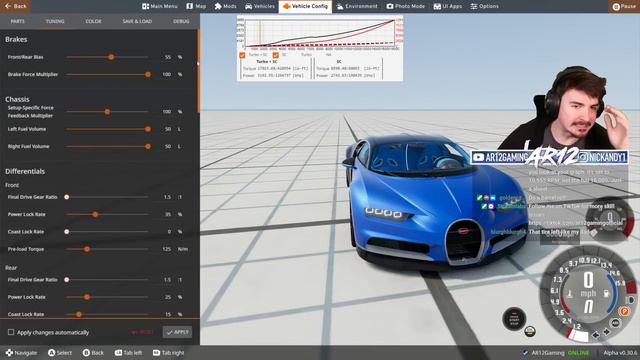Open the Main Menu
Image resolution: width=640 pixels, height=360 pixels.
(x=160, y=6)
